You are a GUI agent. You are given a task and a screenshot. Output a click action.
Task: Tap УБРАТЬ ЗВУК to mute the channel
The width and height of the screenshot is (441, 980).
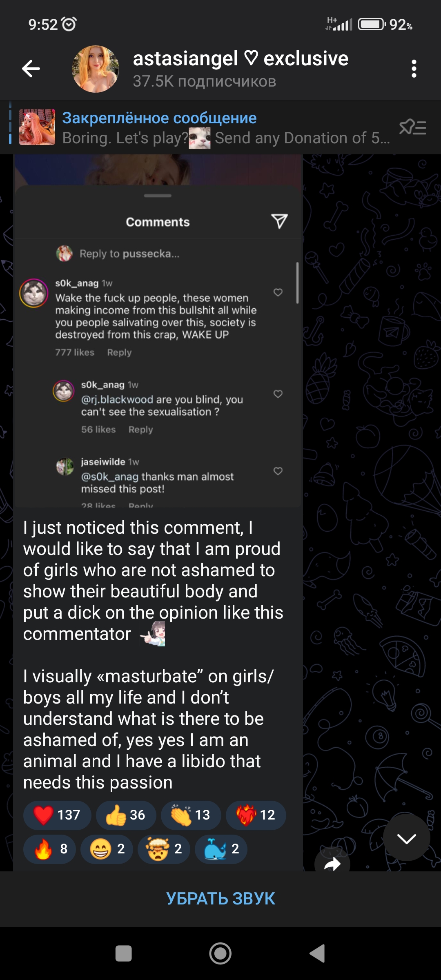coord(220,899)
